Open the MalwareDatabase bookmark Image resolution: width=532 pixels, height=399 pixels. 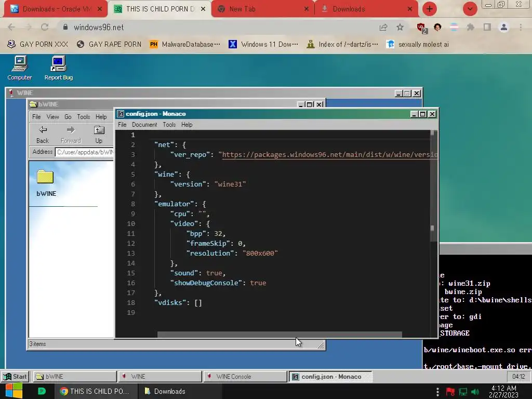coord(185,44)
